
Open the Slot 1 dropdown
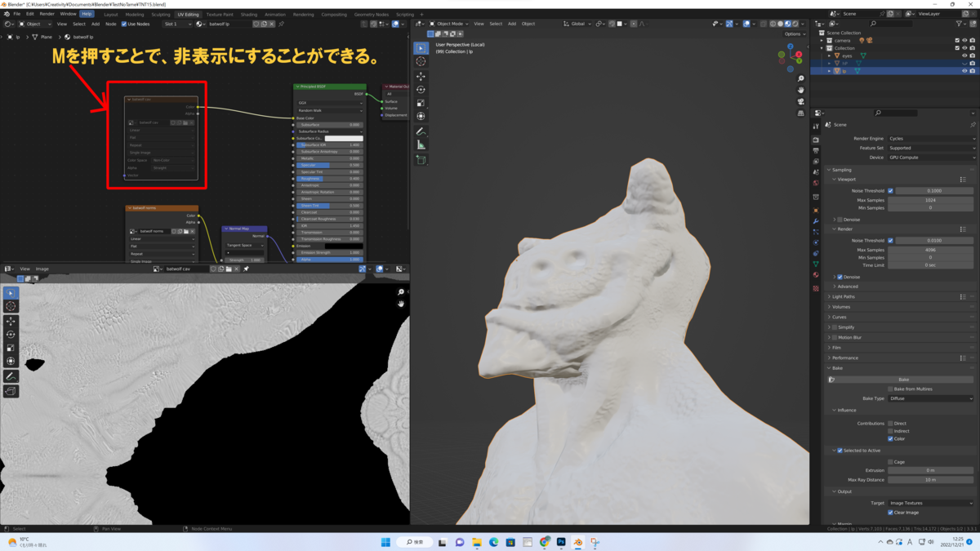(177, 24)
